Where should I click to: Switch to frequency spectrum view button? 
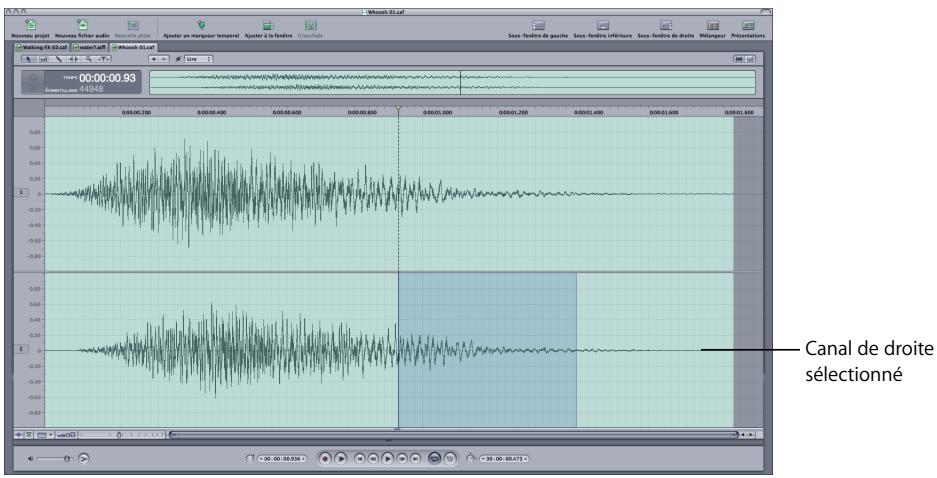click(x=751, y=59)
